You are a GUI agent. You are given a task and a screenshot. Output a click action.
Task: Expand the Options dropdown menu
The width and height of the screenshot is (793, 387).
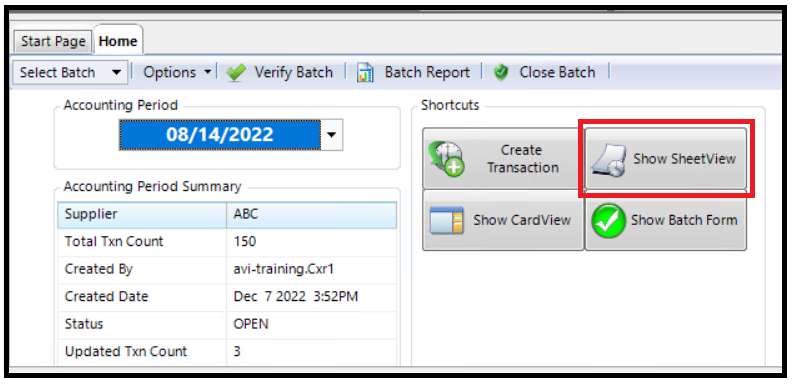pos(177,73)
